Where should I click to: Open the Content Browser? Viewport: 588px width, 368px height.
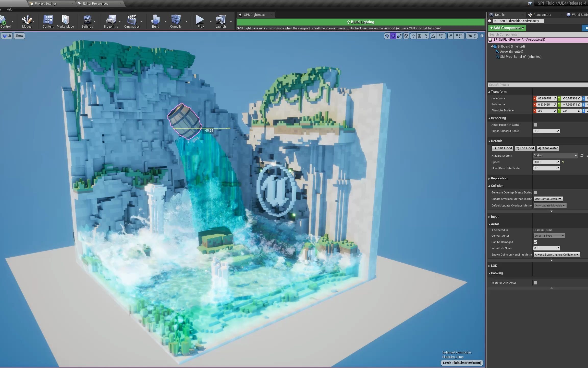[48, 21]
